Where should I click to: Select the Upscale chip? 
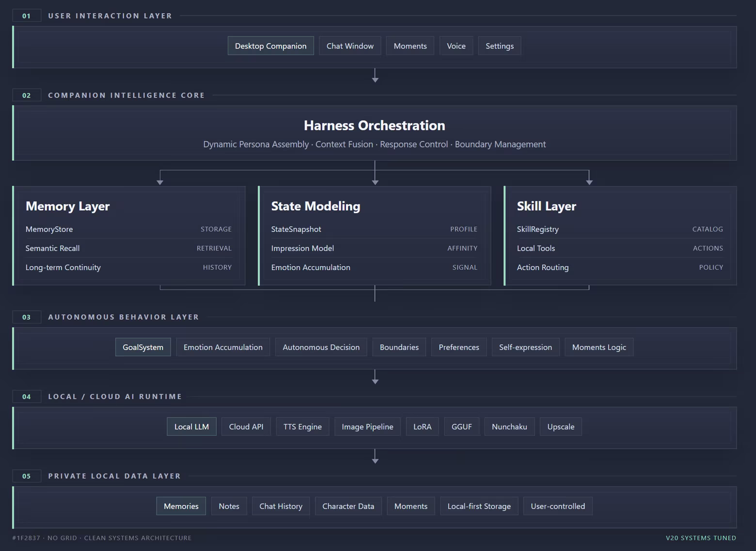tap(561, 427)
